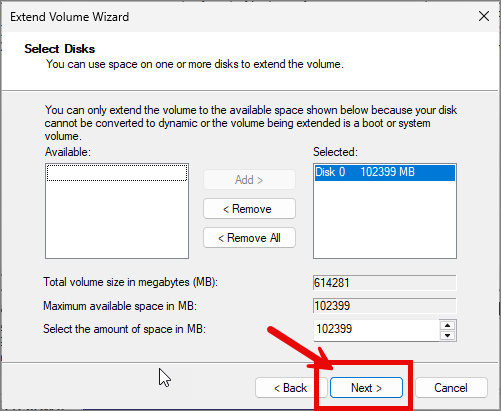Select Disk 0 102399 MB entry

tap(385, 172)
